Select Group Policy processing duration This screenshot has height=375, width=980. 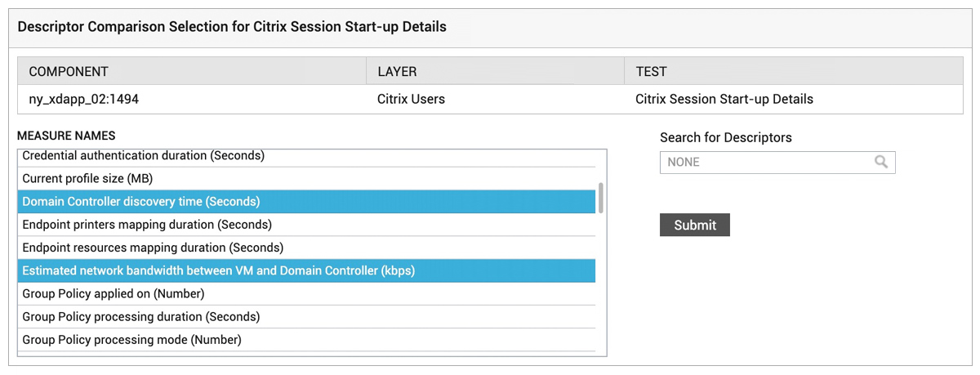tap(306, 316)
